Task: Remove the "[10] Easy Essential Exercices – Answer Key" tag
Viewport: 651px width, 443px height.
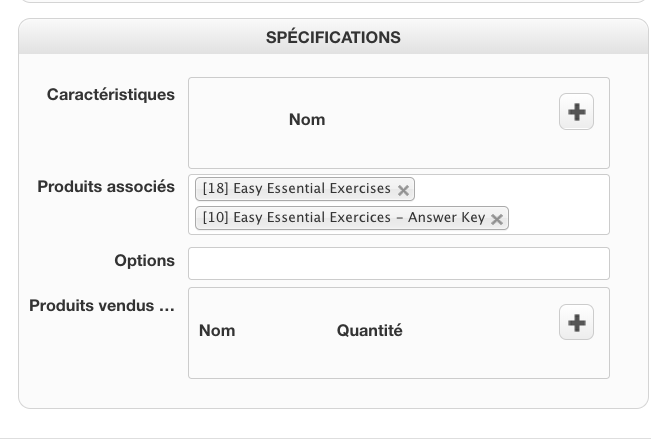Action: point(497,219)
